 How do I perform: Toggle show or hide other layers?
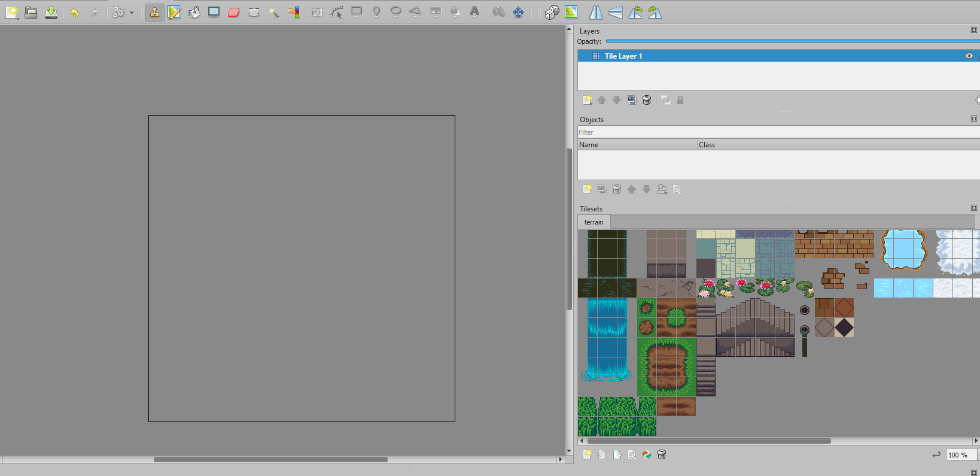(665, 100)
